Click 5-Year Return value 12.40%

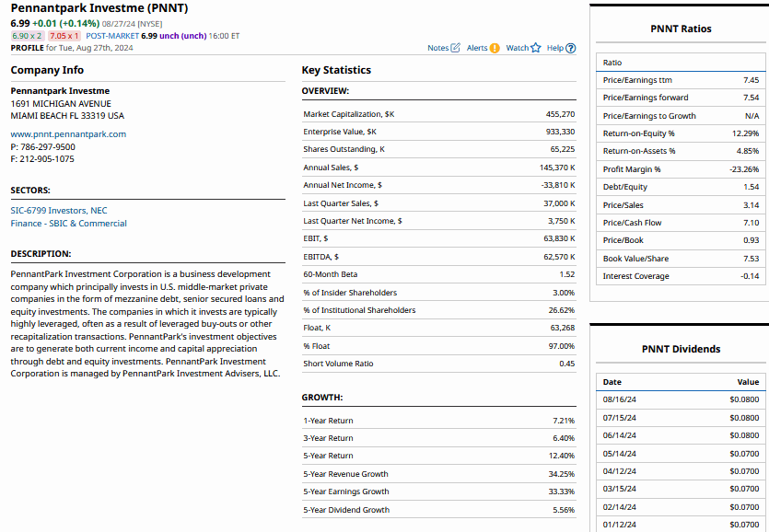[562, 456]
